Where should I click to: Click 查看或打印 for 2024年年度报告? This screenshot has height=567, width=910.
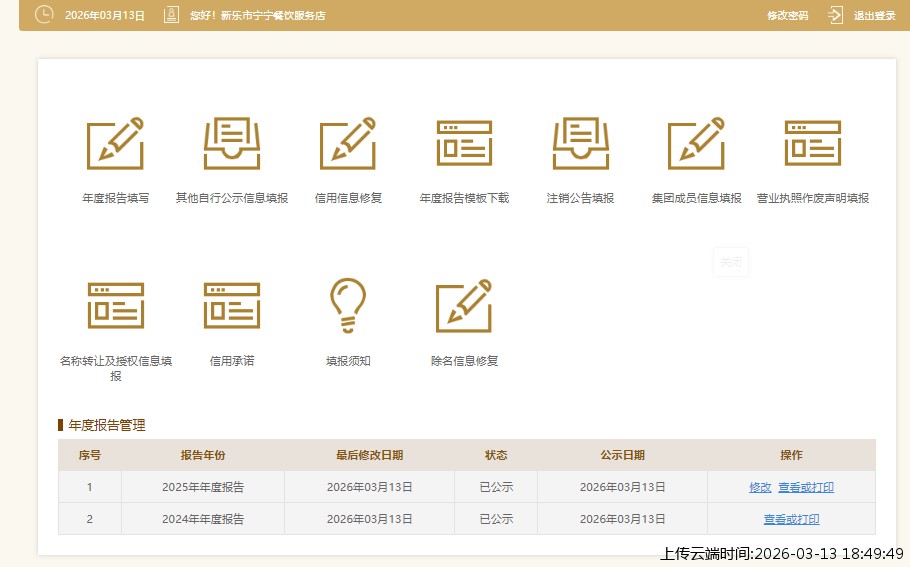click(792, 519)
